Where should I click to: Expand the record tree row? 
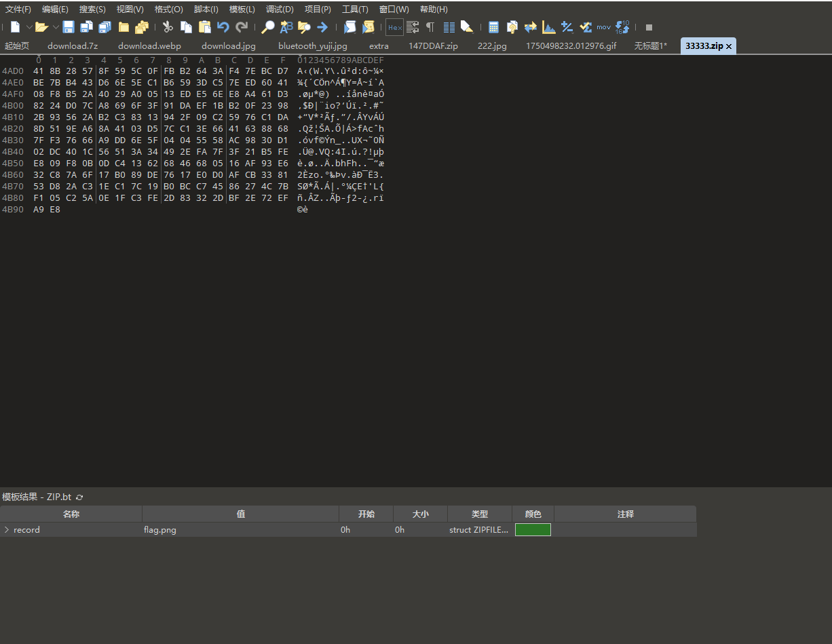pyautogui.click(x=7, y=530)
